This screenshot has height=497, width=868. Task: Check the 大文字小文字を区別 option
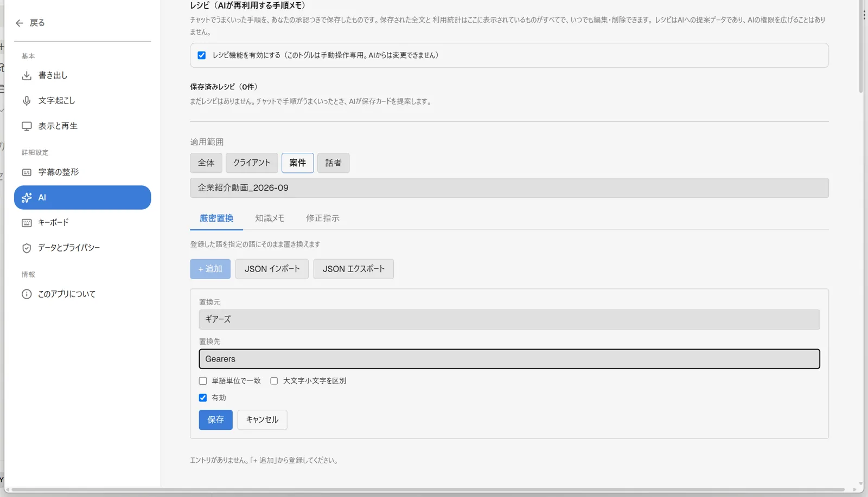click(274, 381)
